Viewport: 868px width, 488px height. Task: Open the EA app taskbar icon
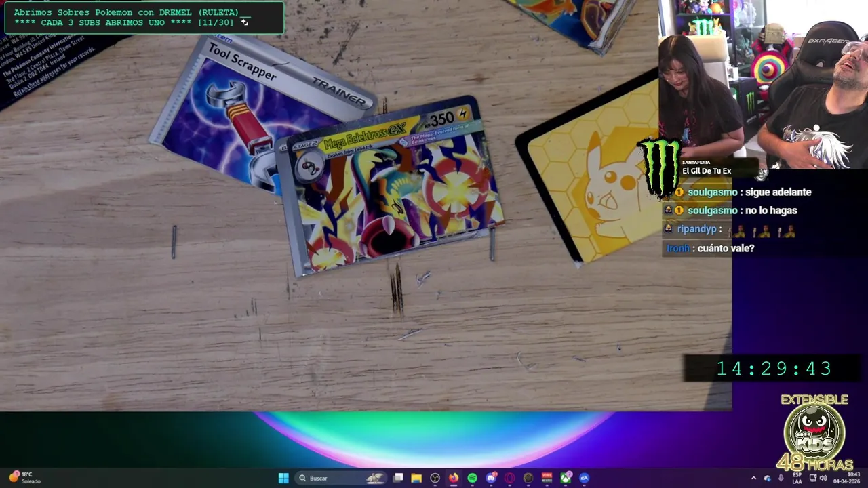pos(584,478)
